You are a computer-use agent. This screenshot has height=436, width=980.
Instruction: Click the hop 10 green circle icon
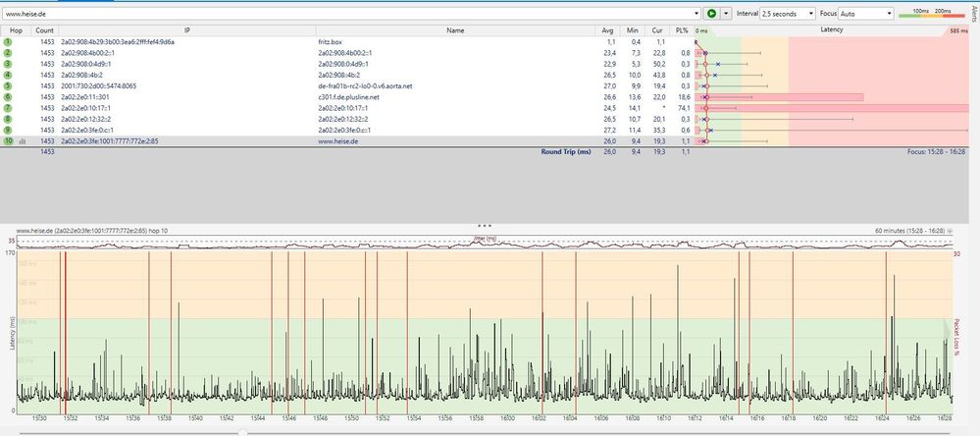[7, 141]
